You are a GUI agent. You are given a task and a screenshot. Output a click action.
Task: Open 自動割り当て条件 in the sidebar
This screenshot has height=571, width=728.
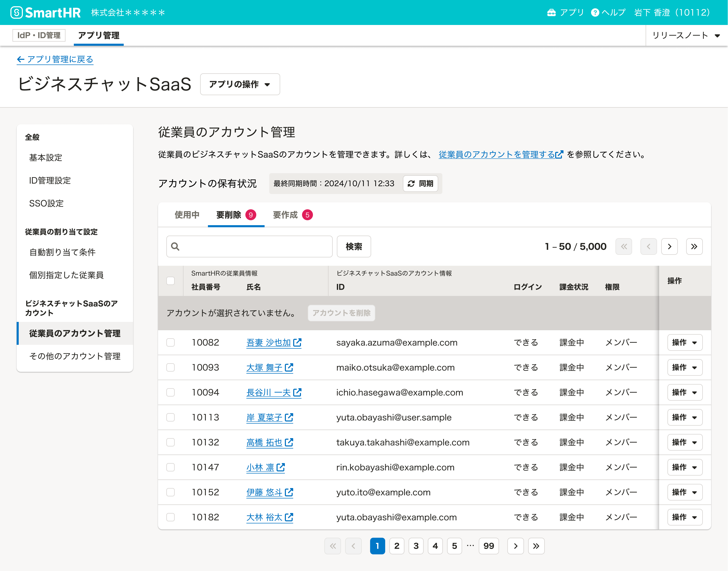[x=75, y=252]
